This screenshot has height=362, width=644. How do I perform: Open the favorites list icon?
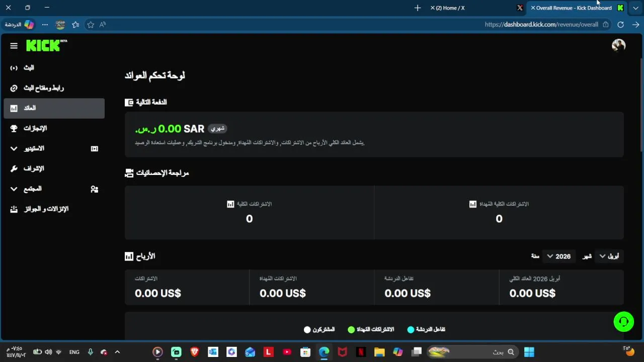coord(75,25)
